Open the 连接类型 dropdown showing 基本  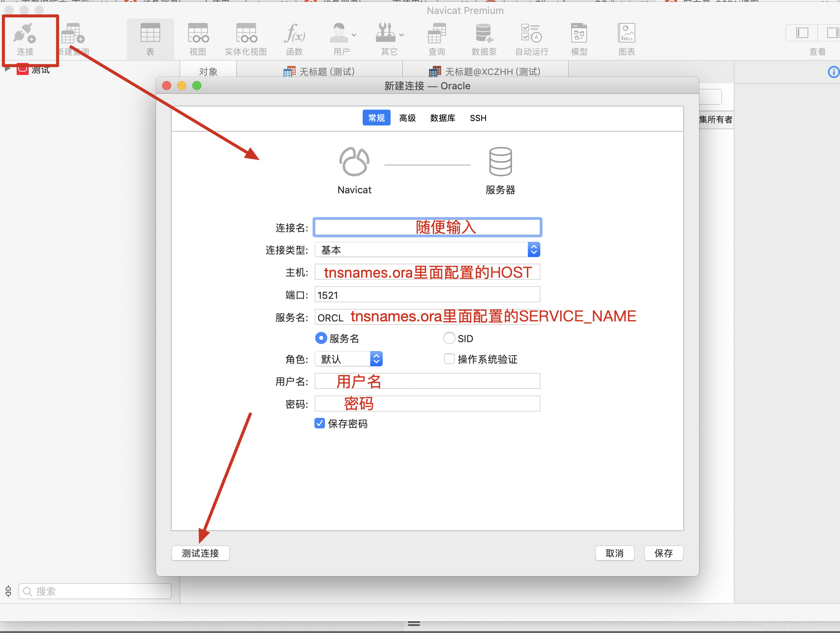click(x=427, y=250)
